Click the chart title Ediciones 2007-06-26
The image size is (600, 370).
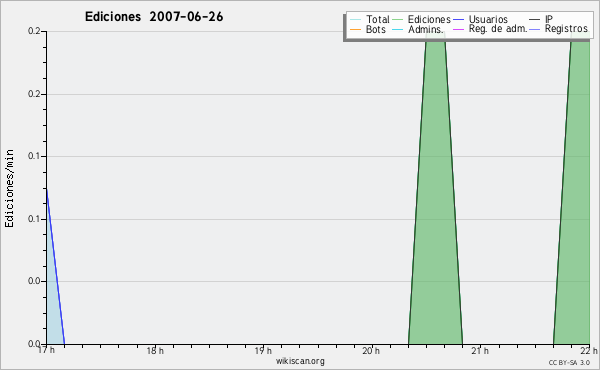(x=154, y=17)
